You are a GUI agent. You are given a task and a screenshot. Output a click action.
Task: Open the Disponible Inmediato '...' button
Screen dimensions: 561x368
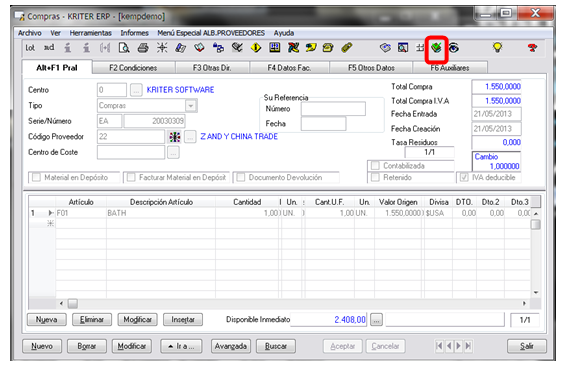376,320
